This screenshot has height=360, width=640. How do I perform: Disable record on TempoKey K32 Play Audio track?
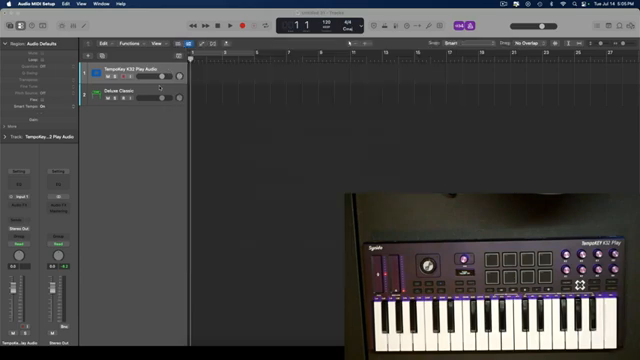tap(123, 76)
